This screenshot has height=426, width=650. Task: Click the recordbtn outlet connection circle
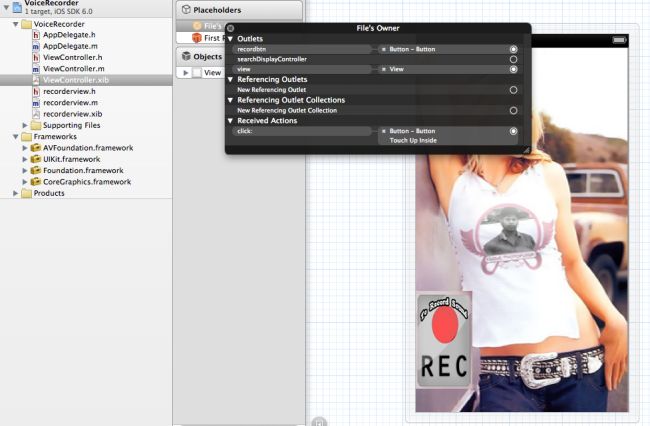[513, 49]
